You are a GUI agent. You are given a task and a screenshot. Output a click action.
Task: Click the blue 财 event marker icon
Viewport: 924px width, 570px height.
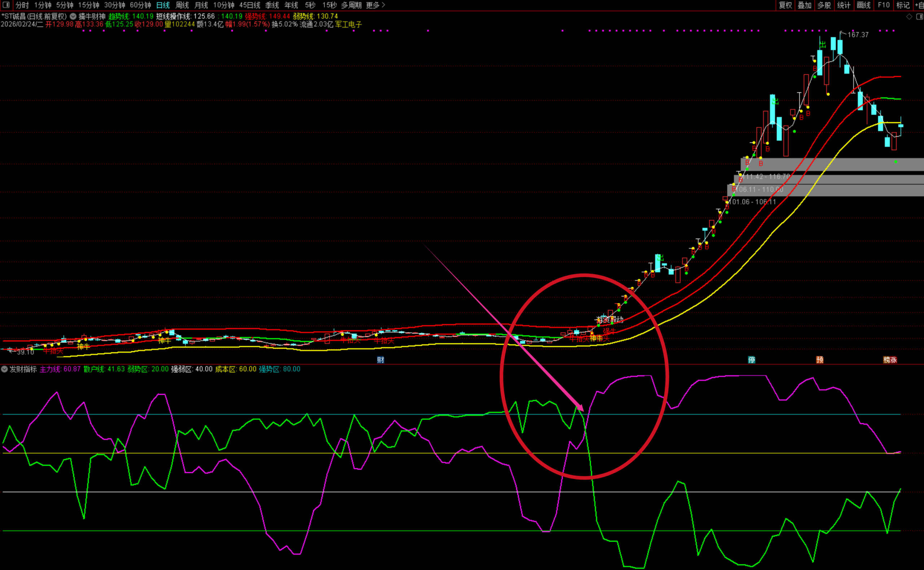[x=380, y=360]
